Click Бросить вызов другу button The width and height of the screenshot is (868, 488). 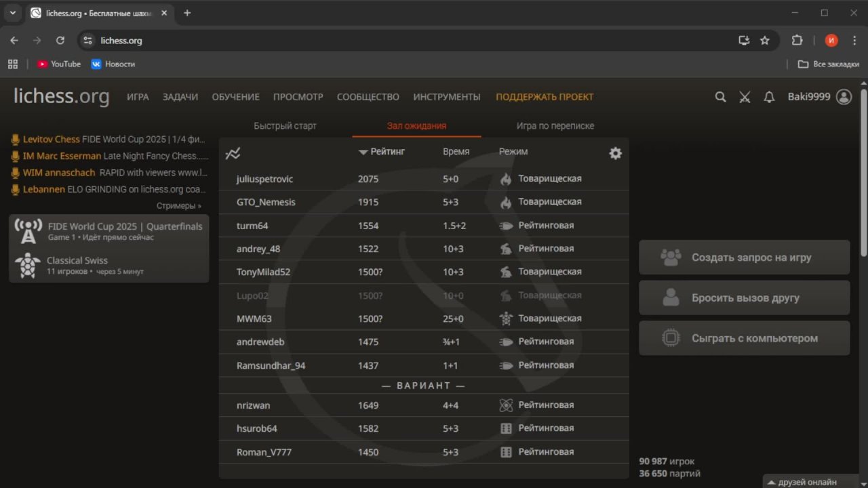pyautogui.click(x=745, y=298)
